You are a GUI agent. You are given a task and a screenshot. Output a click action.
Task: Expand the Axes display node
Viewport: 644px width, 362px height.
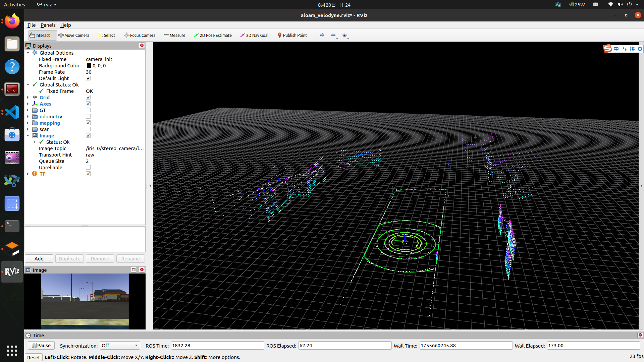[x=28, y=104]
